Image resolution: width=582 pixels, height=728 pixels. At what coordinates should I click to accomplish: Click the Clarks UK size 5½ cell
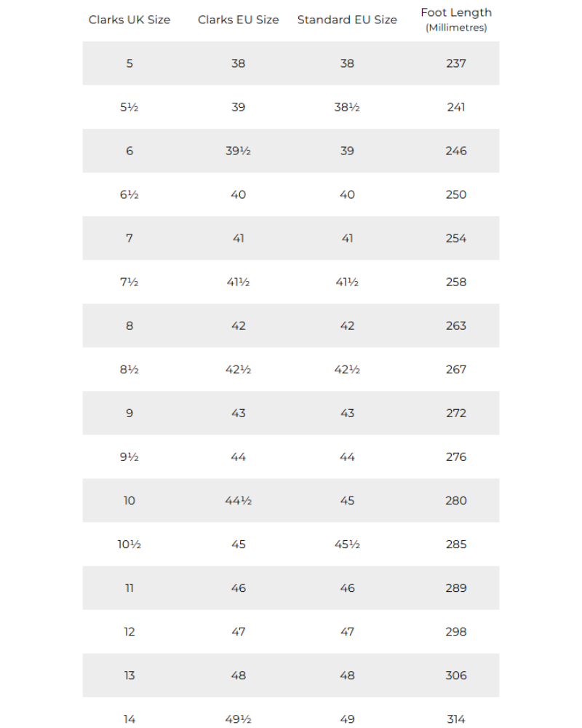(x=129, y=107)
